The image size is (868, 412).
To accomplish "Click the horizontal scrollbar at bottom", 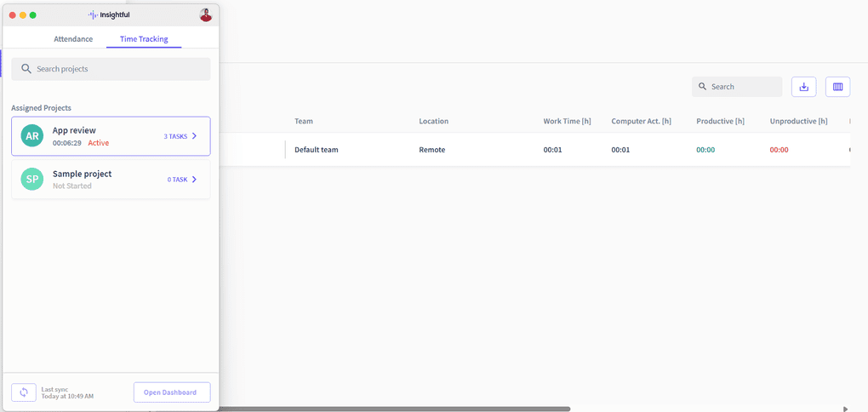I will point(391,409).
